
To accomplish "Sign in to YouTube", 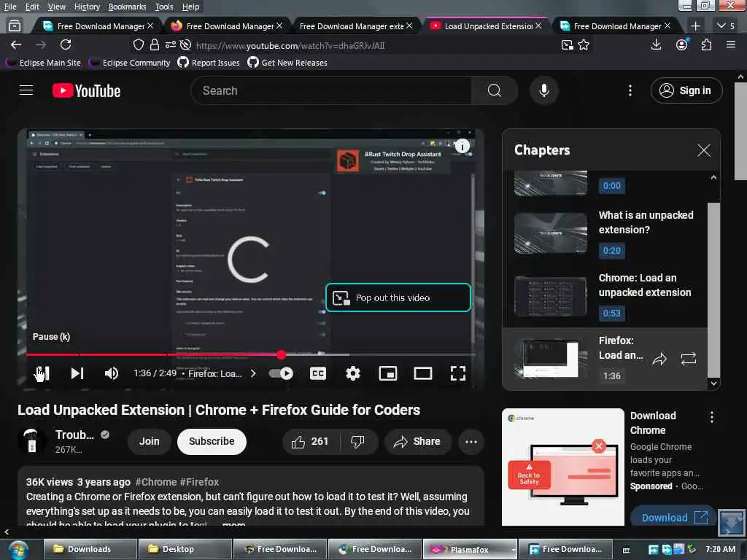I will pos(686,90).
